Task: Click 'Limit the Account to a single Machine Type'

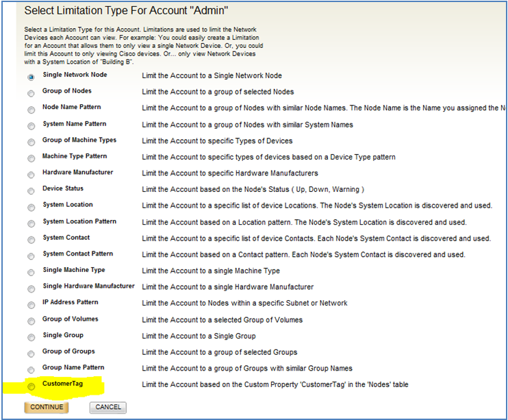Action: 211,271
